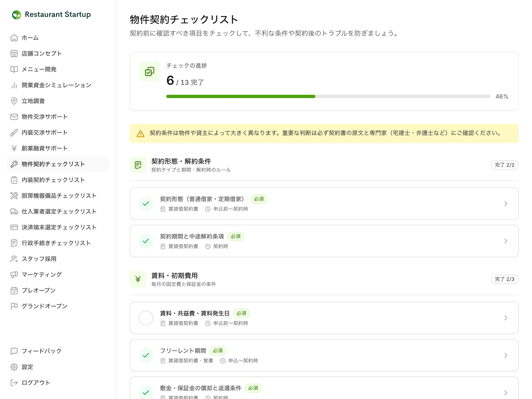Screen dimensions: 532x399
Task: Click the 物件交渉サポート envelope icon
Action: pos(14,117)
